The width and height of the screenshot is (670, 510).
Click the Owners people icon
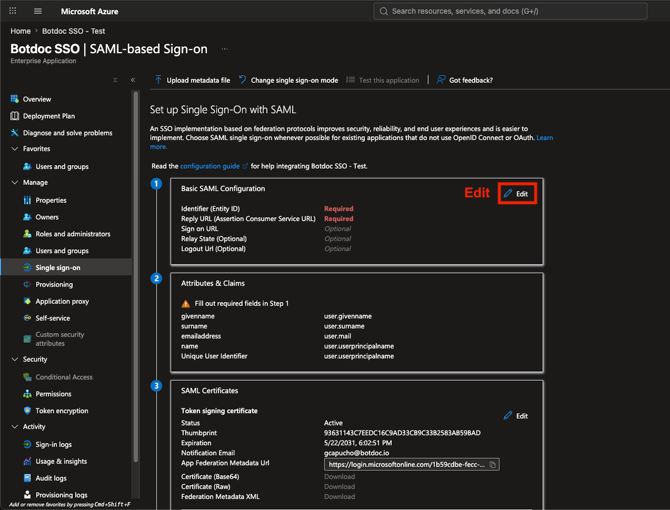point(27,217)
